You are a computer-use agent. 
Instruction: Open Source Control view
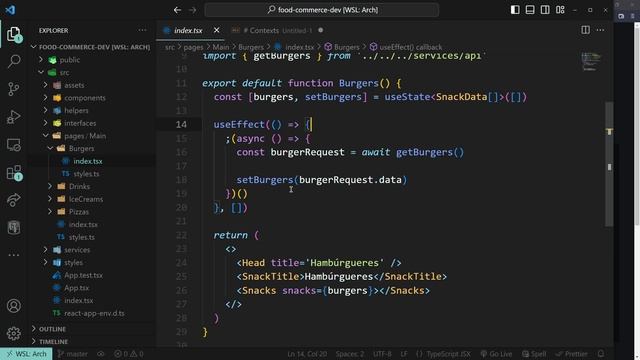coord(13,89)
